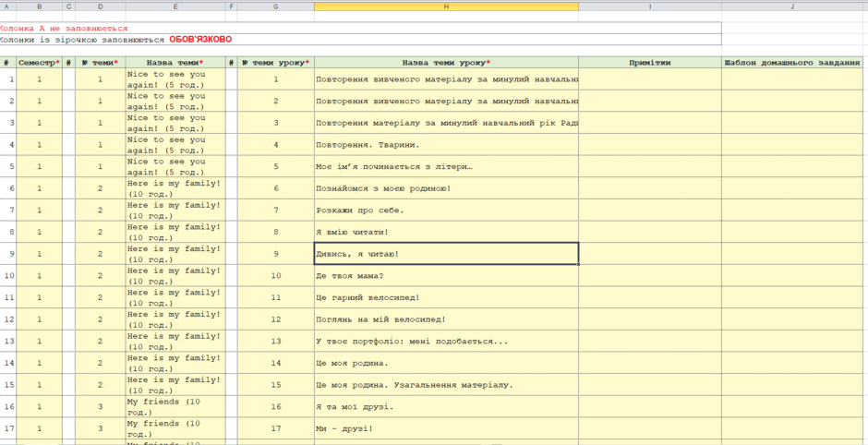This screenshot has height=445, width=868.
Task: Select column header E
Action: pyautogui.click(x=175, y=6)
